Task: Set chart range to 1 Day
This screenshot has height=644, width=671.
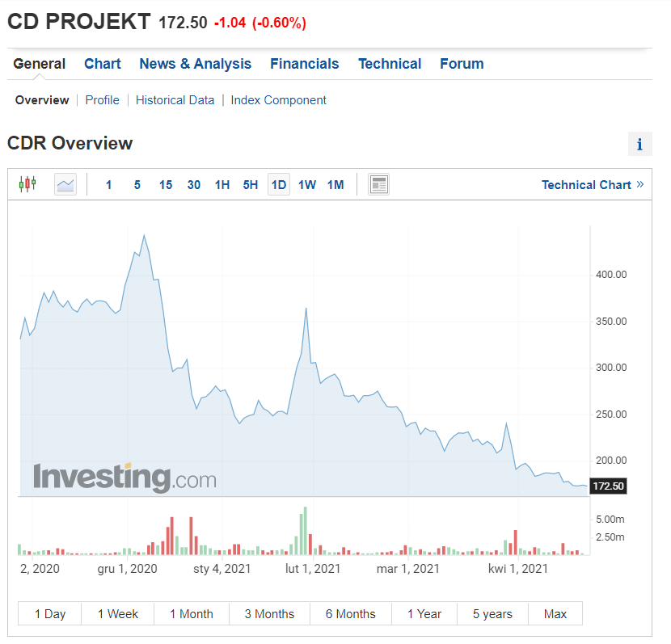Action: pyautogui.click(x=49, y=613)
